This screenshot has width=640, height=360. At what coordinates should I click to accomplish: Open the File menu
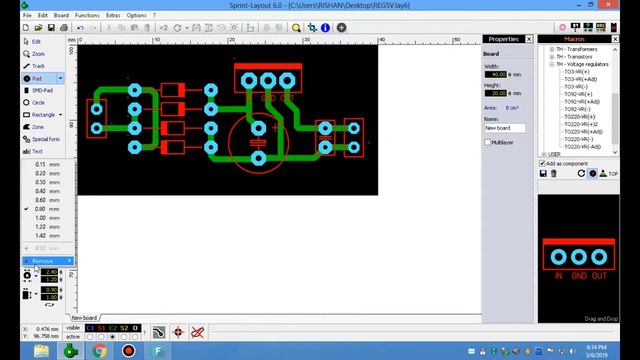click(x=27, y=15)
